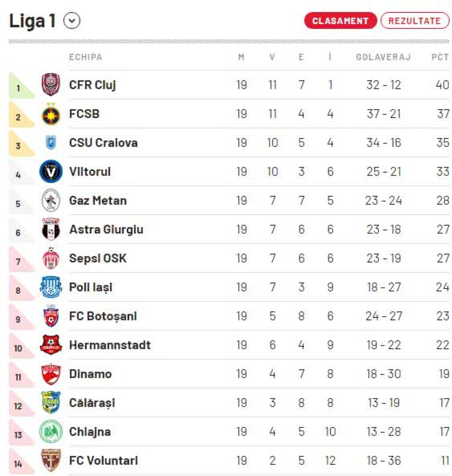Image resolution: width=452 pixels, height=476 pixels.
Task: Click the Poli Iași team logo
Action: 51,287
